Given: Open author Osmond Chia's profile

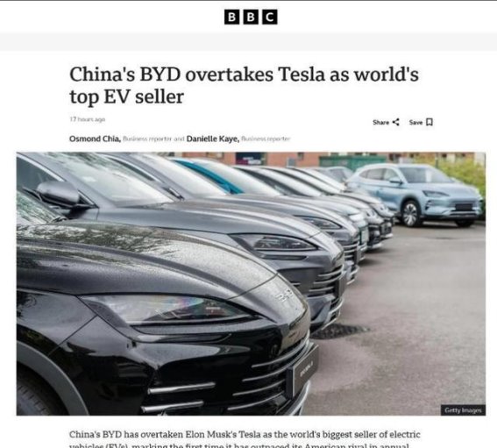Looking at the screenshot, I should [x=95, y=139].
